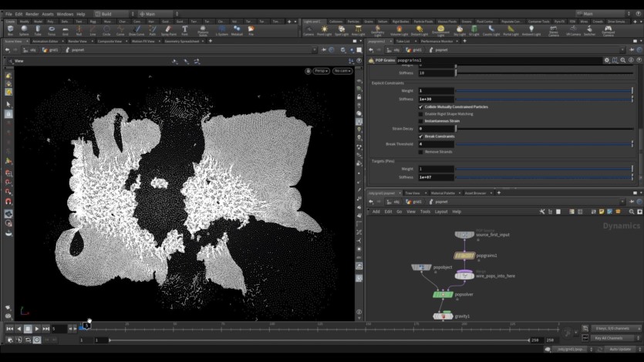
Task: Select the Sphere shelf tool
Action: coord(24,30)
